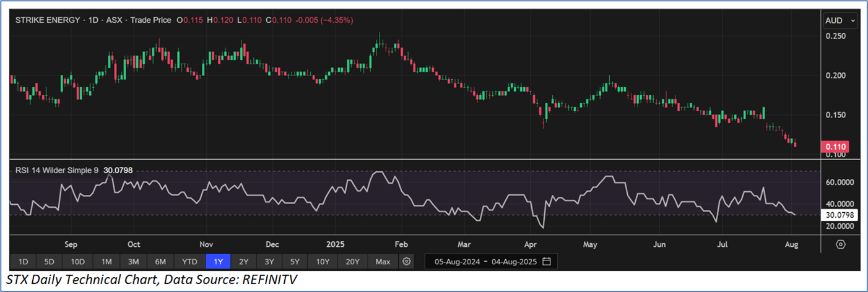
Task: Choose the 5Y time range
Action: tap(295, 262)
